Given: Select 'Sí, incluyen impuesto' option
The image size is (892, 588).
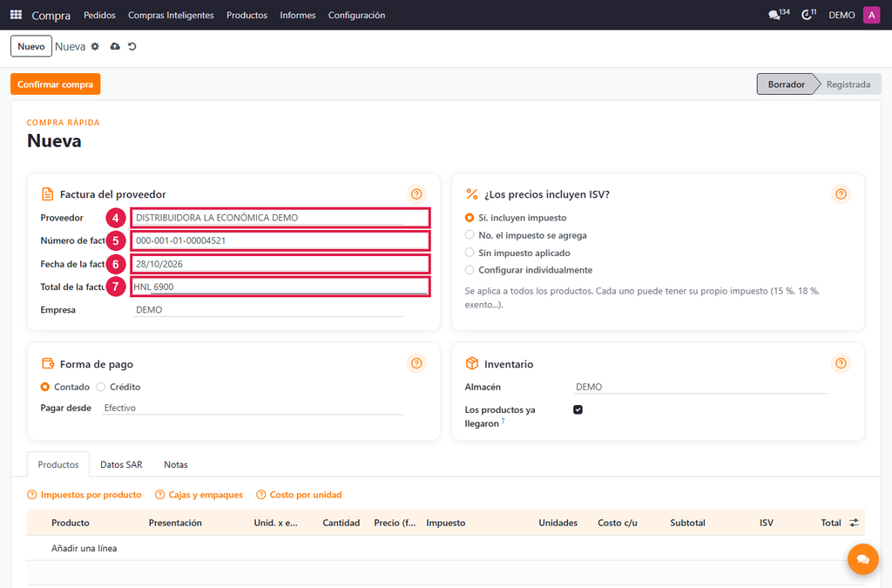Looking at the screenshot, I should [470, 218].
